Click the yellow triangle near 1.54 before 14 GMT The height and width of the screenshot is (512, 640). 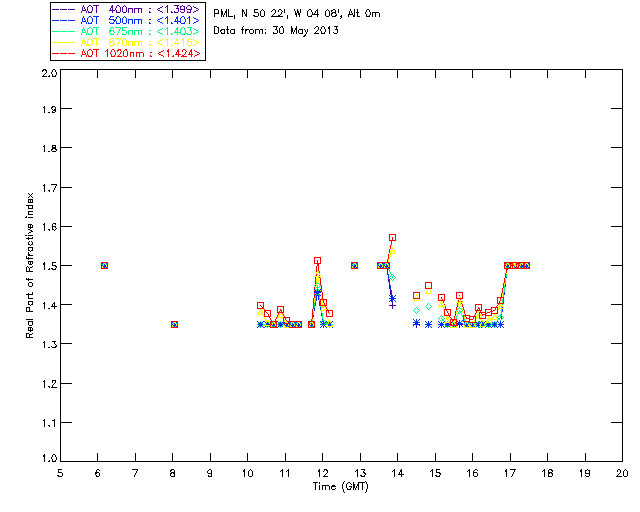(x=392, y=251)
